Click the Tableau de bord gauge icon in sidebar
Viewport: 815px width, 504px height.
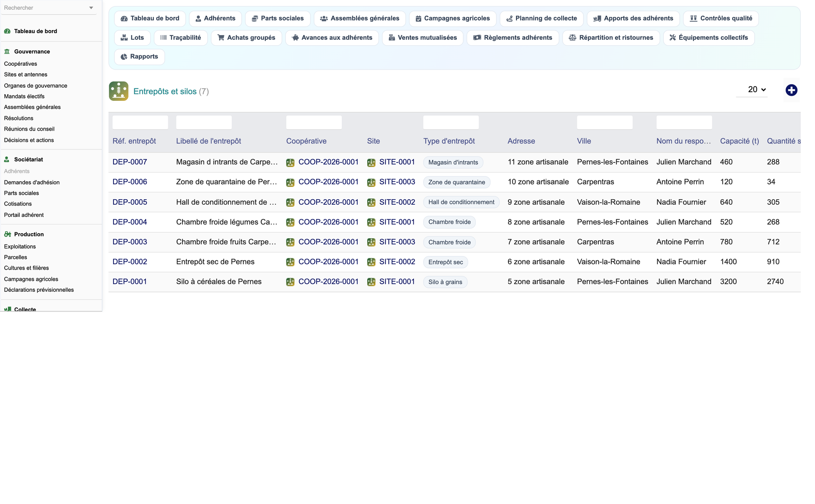point(7,31)
